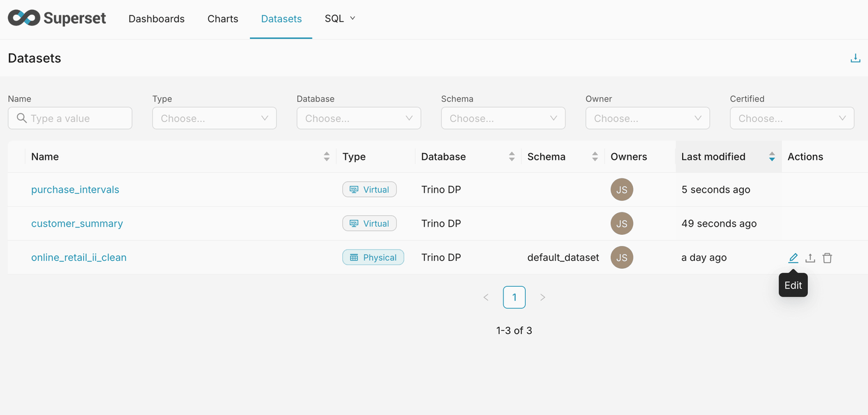The height and width of the screenshot is (415, 868).
Task: Click the Superset logo
Action: (57, 19)
